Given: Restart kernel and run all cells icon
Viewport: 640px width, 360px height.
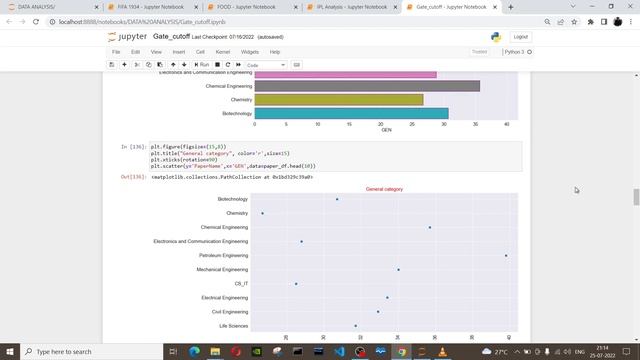Looking at the screenshot, I should click(x=238, y=65).
